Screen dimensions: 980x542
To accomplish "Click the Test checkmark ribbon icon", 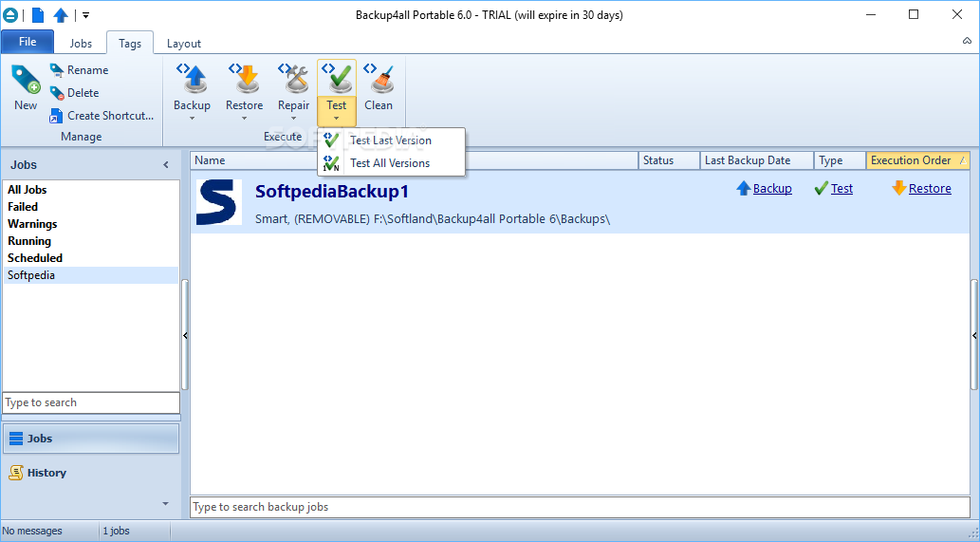I will point(336,79).
